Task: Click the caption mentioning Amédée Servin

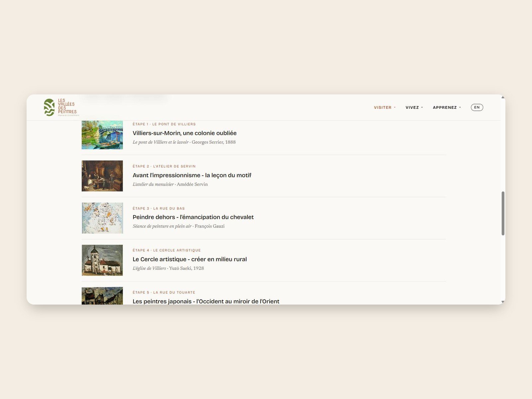Action: [x=170, y=184]
